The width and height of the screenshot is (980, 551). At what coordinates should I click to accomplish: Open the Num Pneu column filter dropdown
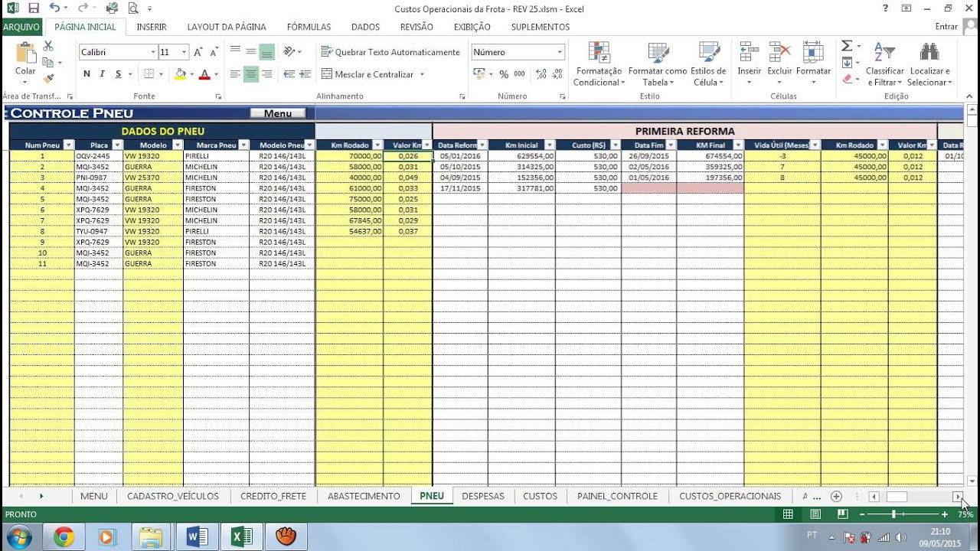pyautogui.click(x=68, y=145)
